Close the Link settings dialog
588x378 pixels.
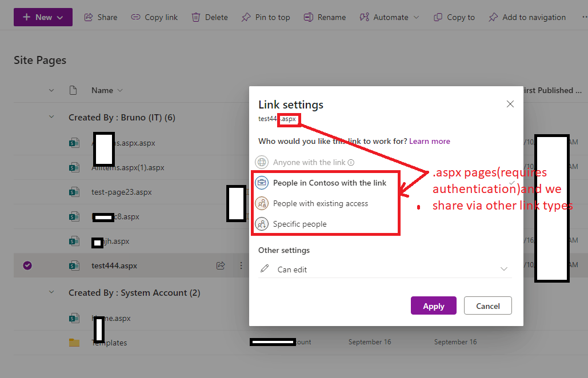tap(510, 104)
